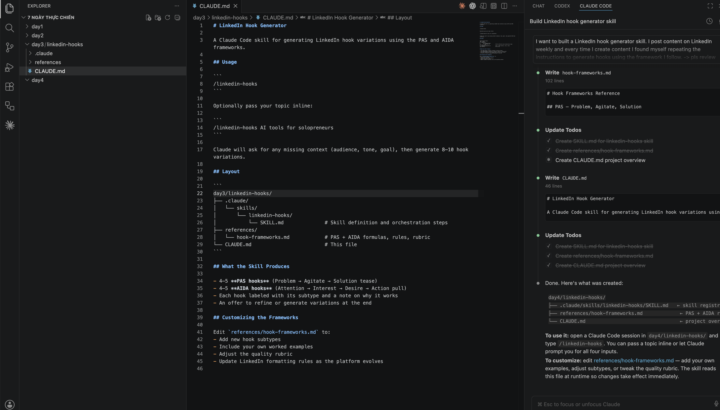Switch to the CLAUDE CODE tab
The height and width of the screenshot is (410, 720).
tap(595, 6)
